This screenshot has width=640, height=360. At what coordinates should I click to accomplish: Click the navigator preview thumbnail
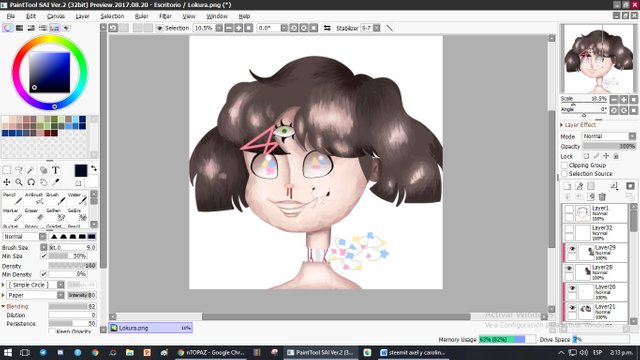598,58
